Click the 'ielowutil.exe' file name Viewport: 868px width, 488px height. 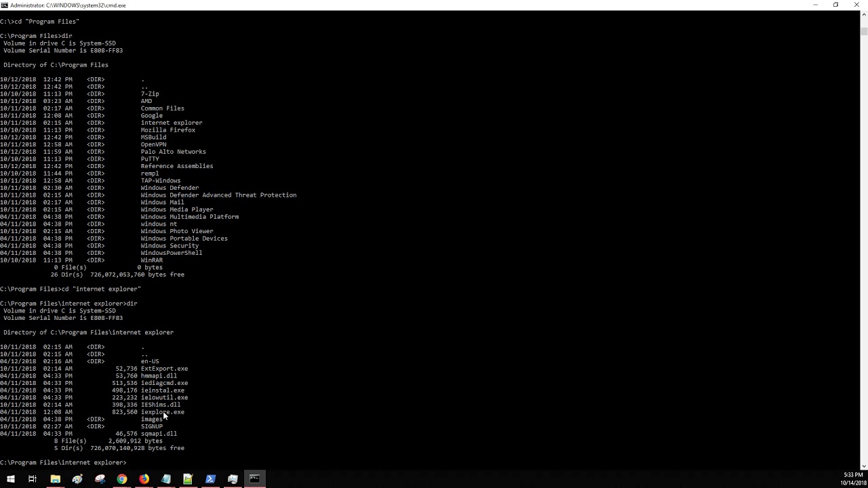click(165, 398)
